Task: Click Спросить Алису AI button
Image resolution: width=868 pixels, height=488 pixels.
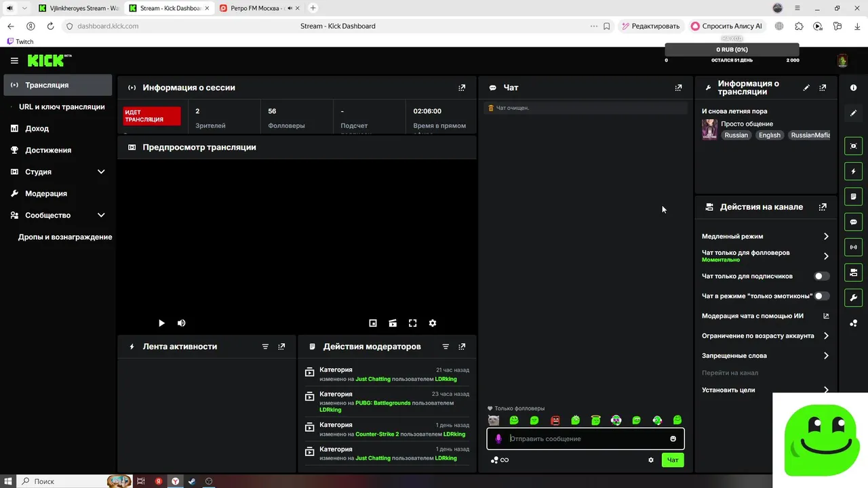Action: [x=726, y=26]
